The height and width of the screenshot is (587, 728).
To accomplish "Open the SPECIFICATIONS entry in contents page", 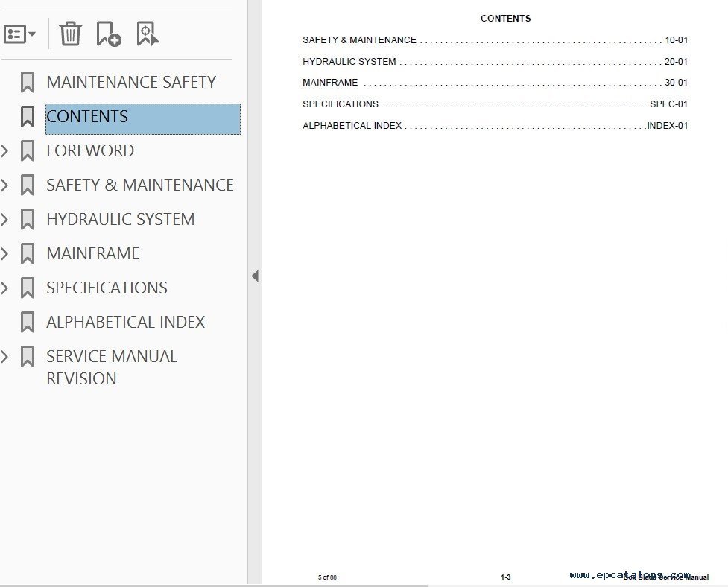I will coord(341,104).
